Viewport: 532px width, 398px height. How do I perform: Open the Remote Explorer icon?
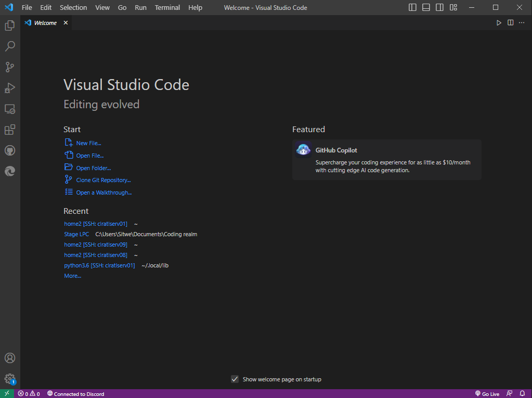pyautogui.click(x=10, y=109)
